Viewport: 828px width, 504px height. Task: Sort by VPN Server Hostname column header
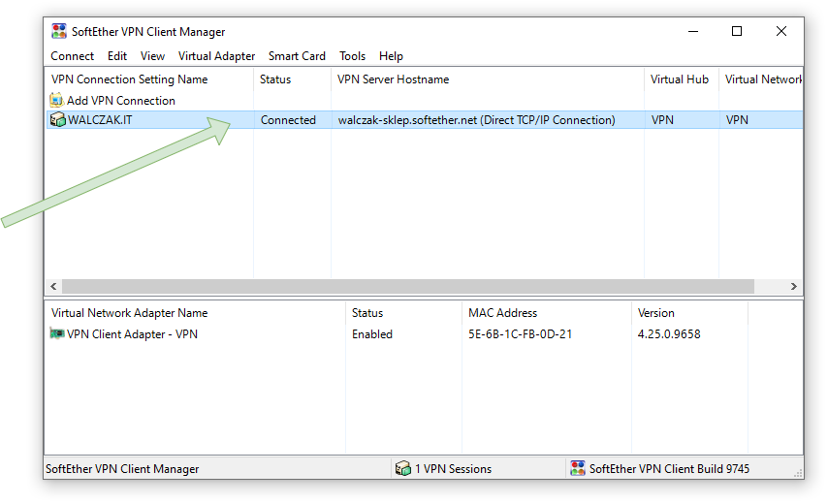393,79
